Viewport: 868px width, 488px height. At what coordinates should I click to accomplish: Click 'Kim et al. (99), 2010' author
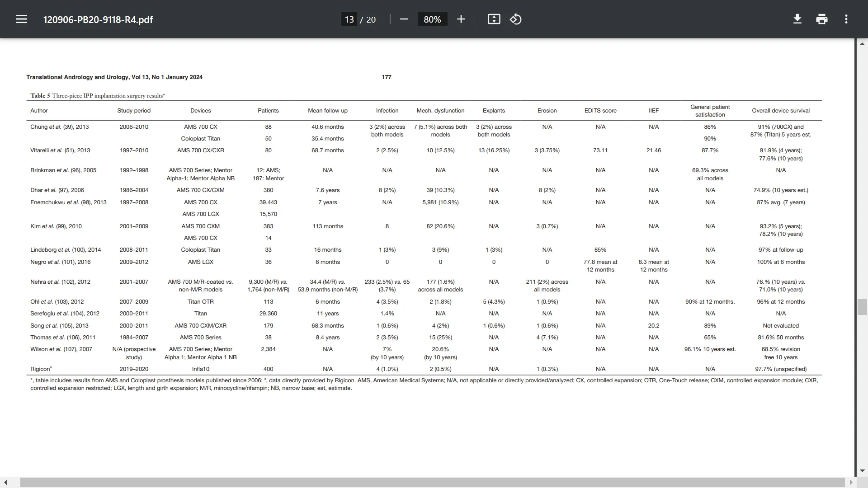pyautogui.click(x=56, y=226)
